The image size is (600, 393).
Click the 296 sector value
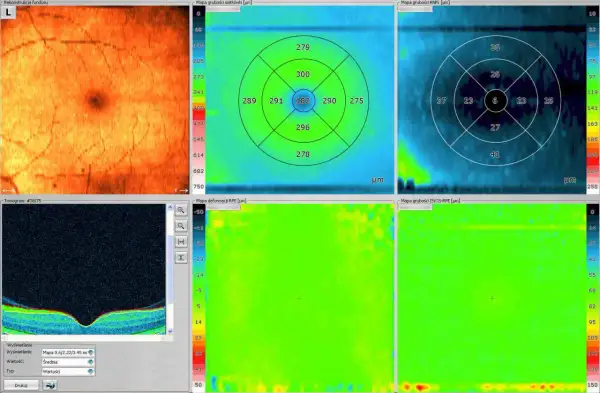click(303, 127)
